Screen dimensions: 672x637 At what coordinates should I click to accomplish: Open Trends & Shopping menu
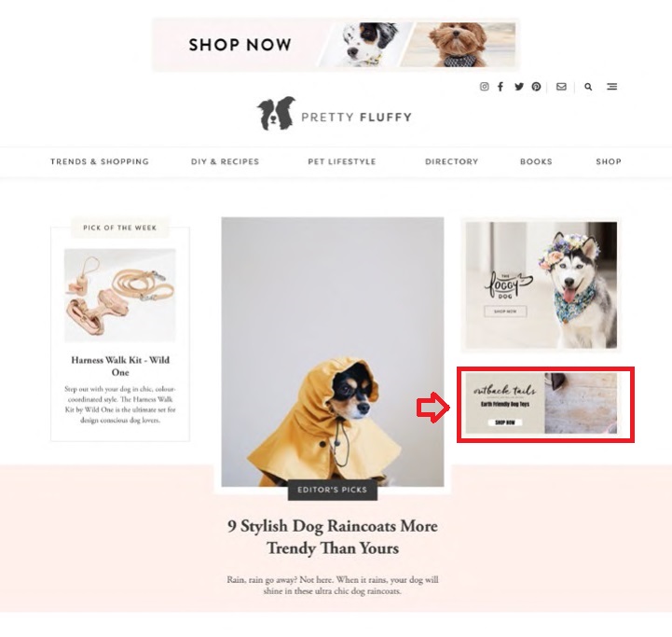click(x=100, y=161)
